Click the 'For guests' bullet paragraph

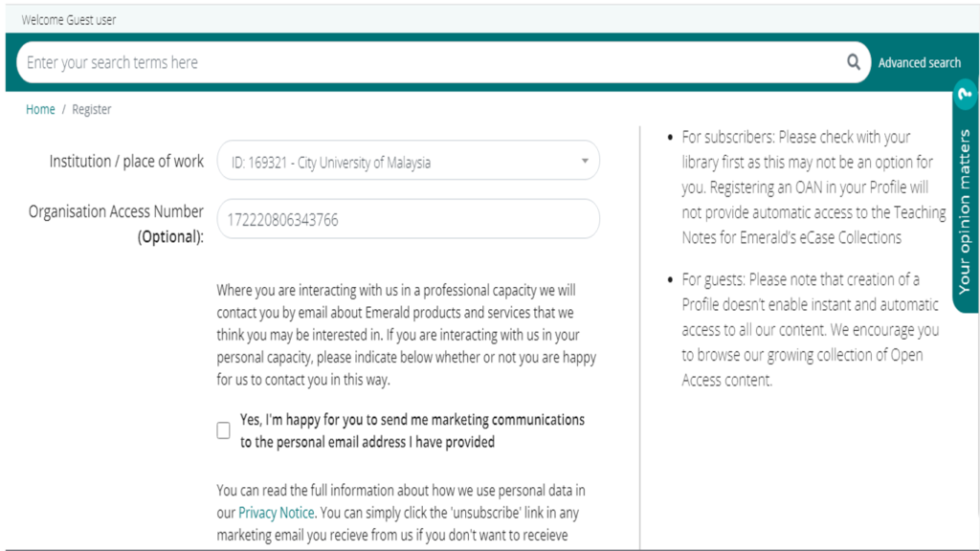(x=811, y=330)
